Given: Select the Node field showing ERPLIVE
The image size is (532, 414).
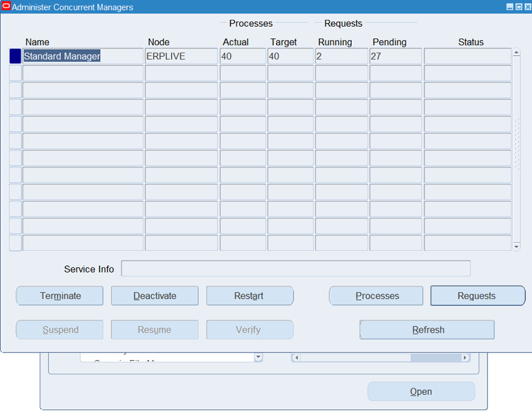Looking at the screenshot, I should pos(181,57).
